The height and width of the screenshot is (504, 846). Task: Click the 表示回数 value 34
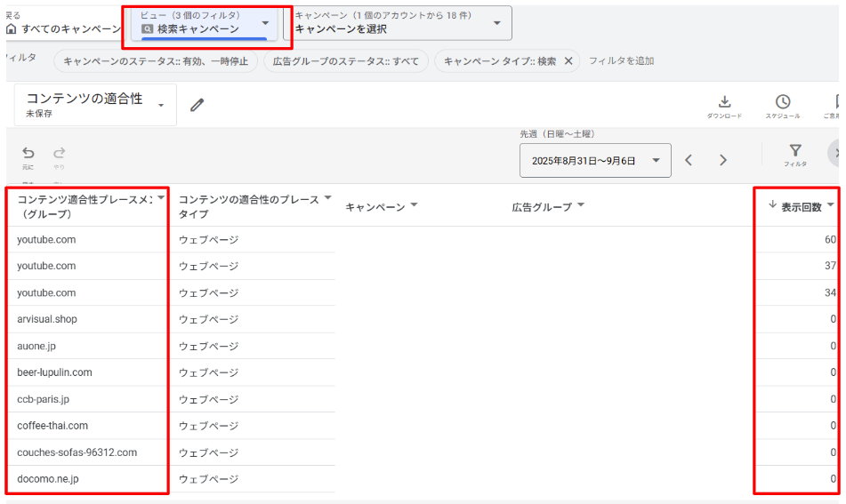[x=830, y=292]
